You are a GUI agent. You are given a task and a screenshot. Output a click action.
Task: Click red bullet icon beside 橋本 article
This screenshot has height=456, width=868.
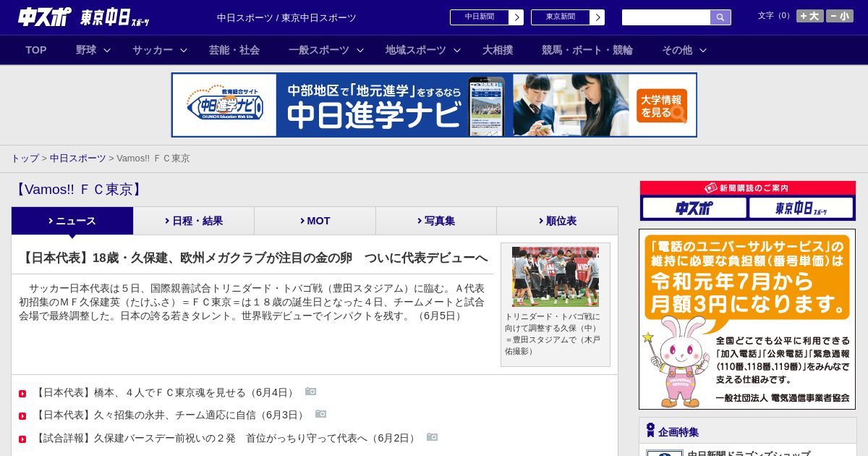pos(22,394)
